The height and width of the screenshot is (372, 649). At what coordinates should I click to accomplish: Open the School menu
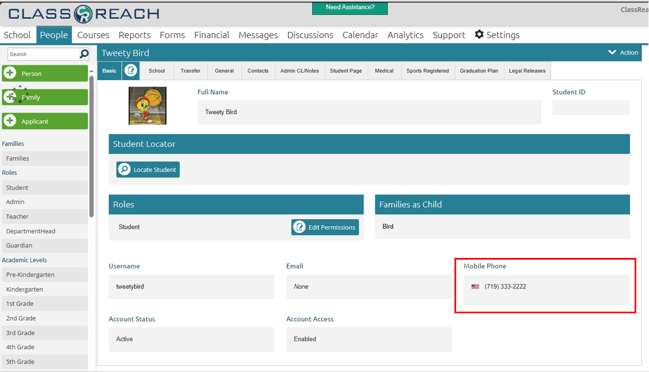click(17, 35)
